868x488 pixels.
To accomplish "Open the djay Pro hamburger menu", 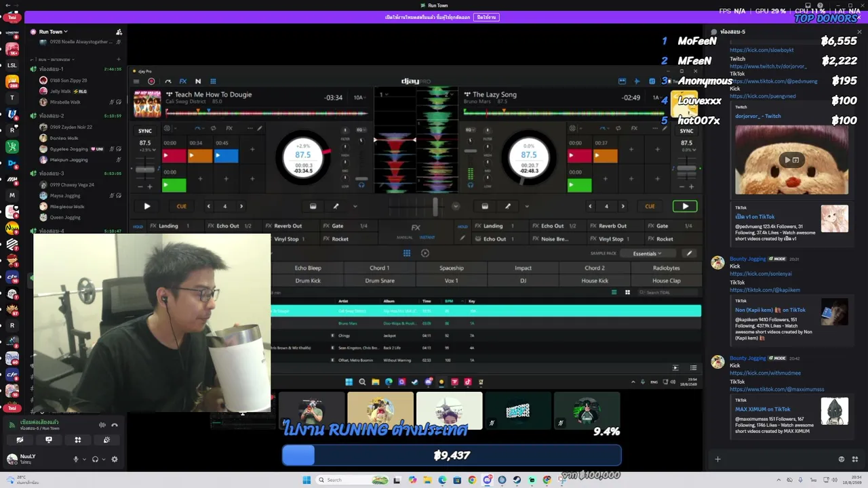I will tap(136, 81).
